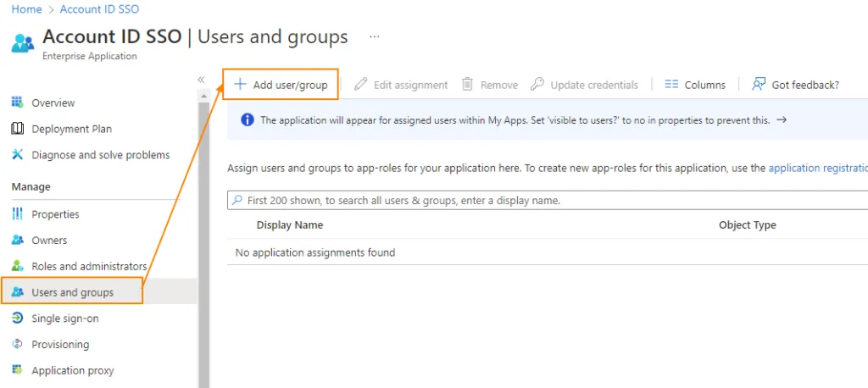868x388 pixels.
Task: Click the pencil icon of Edit assignment
Action: click(x=361, y=84)
